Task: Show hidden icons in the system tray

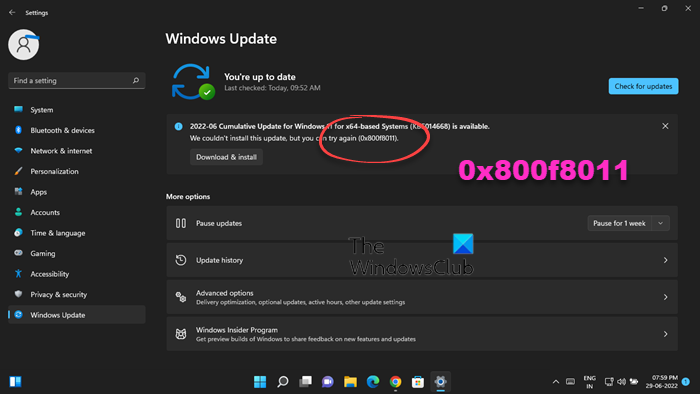Action: (556, 382)
